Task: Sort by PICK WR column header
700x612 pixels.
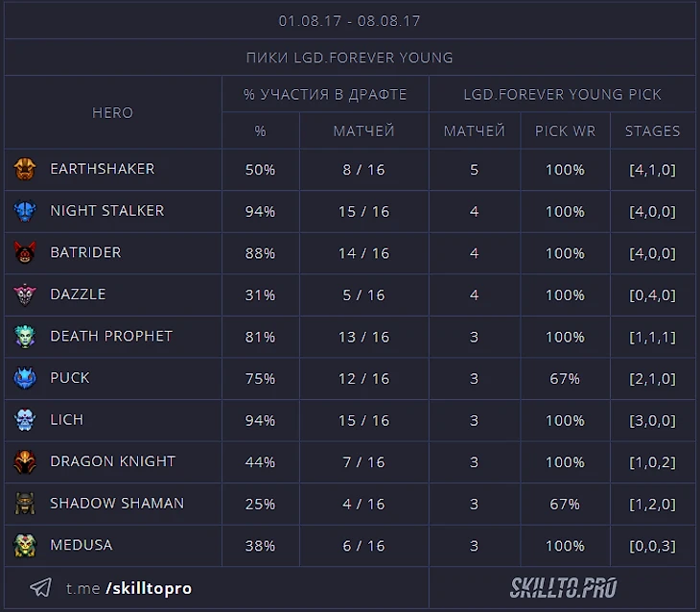Action: [565, 131]
